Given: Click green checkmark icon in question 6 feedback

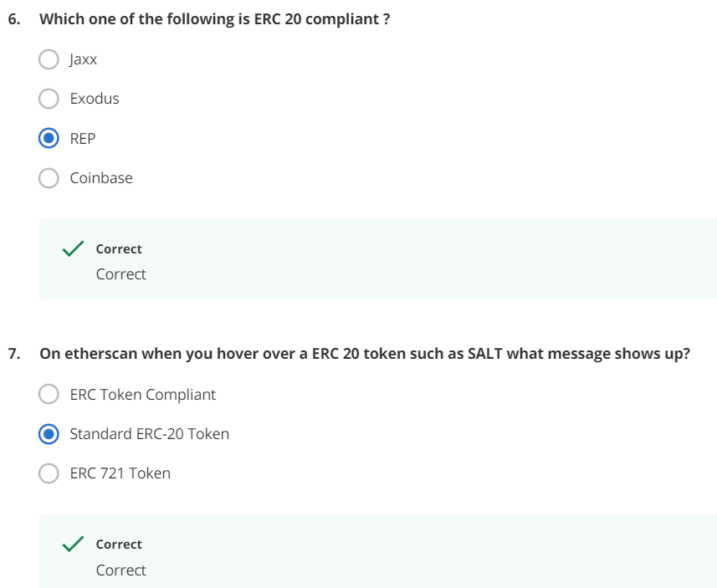Looking at the screenshot, I should point(73,248).
